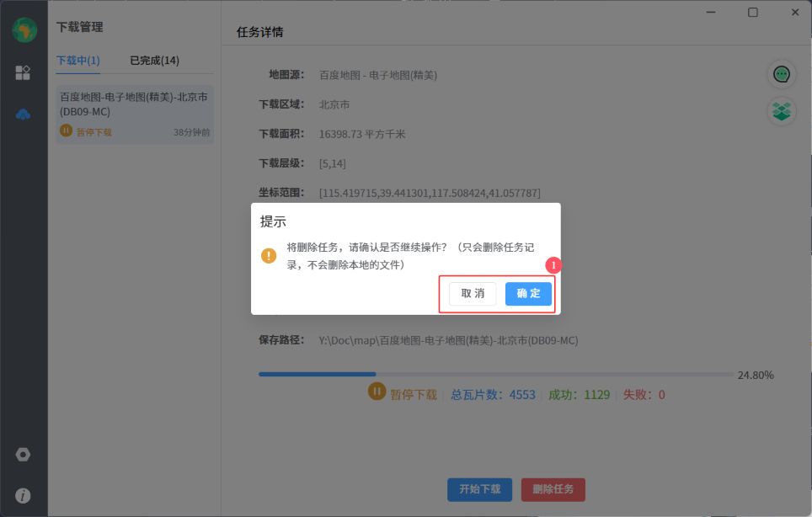Open the green chat bubble icon
This screenshot has width=812, height=517.
(782, 74)
